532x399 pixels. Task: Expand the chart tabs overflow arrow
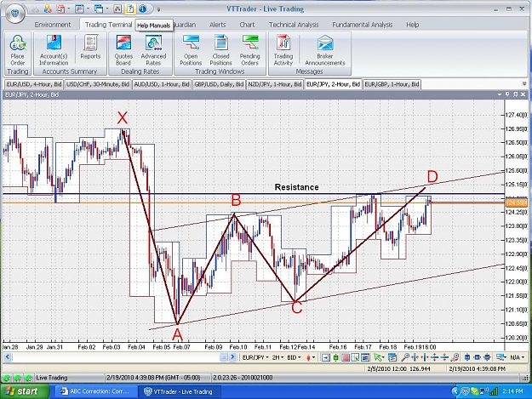(x=524, y=83)
